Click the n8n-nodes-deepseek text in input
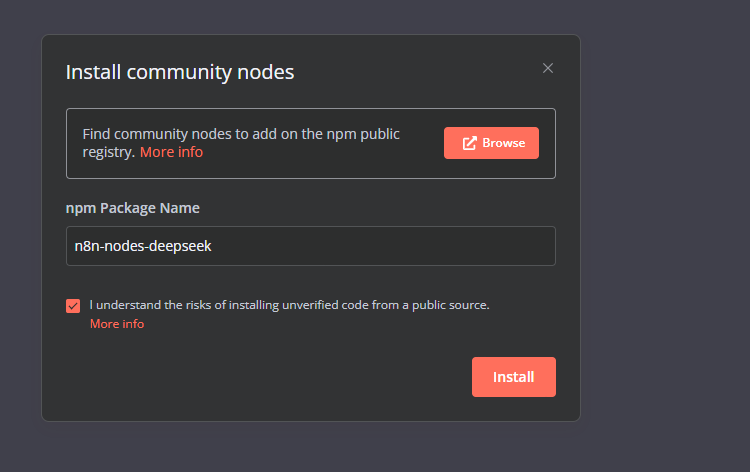 (x=143, y=246)
